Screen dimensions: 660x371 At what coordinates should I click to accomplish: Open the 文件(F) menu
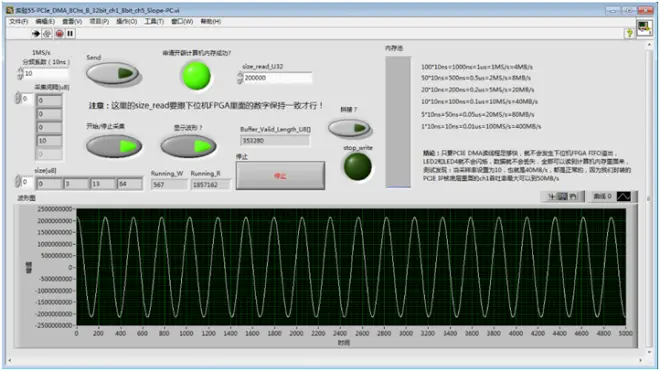pos(19,21)
